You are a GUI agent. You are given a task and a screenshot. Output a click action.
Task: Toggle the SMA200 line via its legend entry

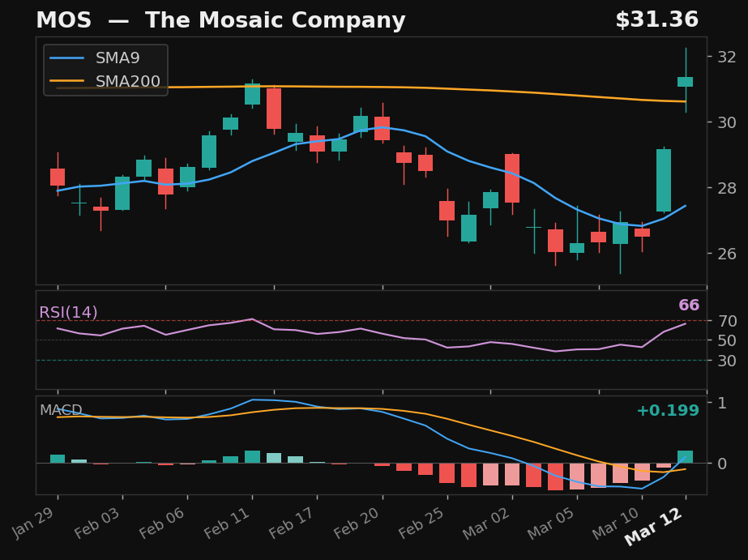(128, 80)
